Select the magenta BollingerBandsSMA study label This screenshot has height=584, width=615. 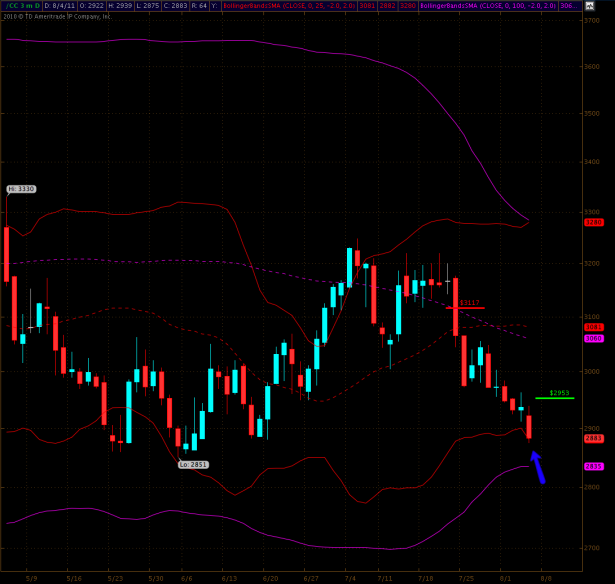point(474,5)
